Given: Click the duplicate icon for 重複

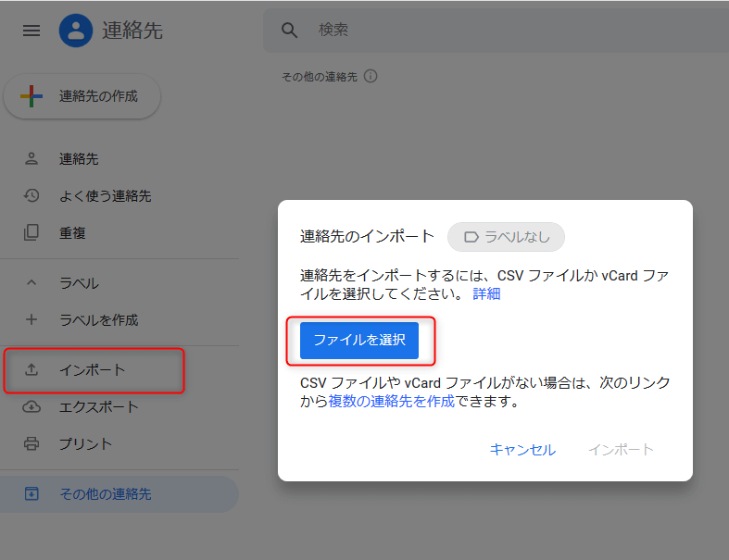Looking at the screenshot, I should click(31, 233).
